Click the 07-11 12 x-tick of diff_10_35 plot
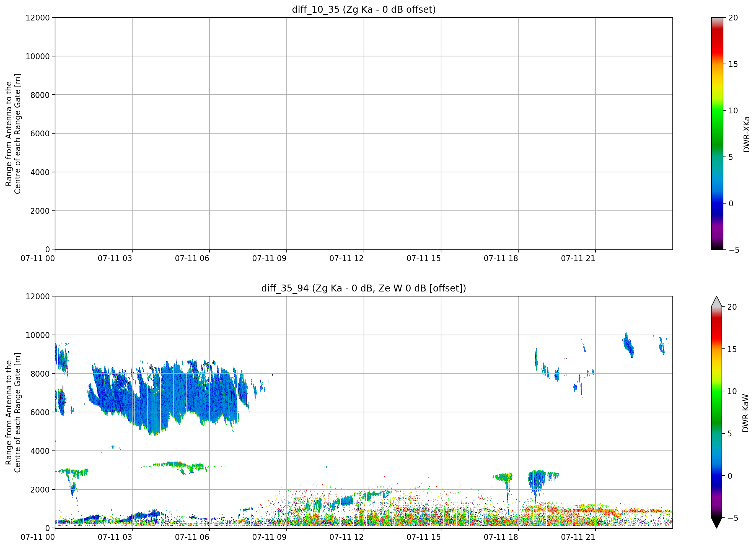Image resolution: width=756 pixels, height=547 pixels. tap(347, 259)
